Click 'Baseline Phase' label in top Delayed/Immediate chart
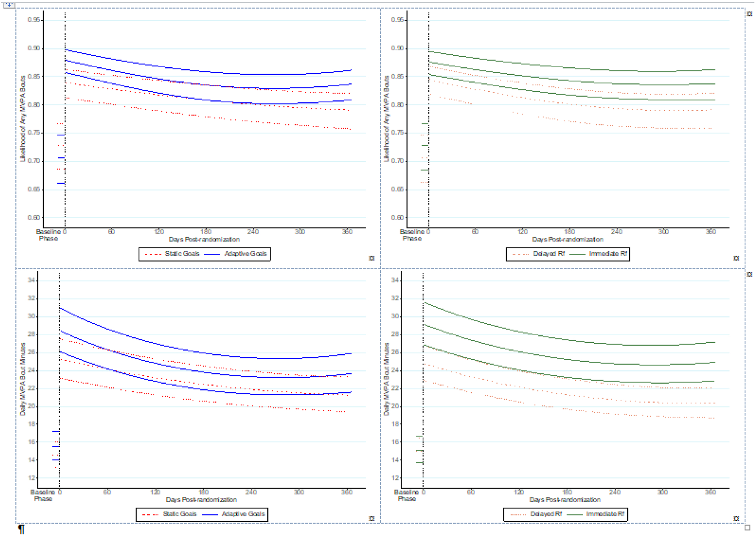Image resolution: width=756 pixels, height=536 pixels. 412,235
